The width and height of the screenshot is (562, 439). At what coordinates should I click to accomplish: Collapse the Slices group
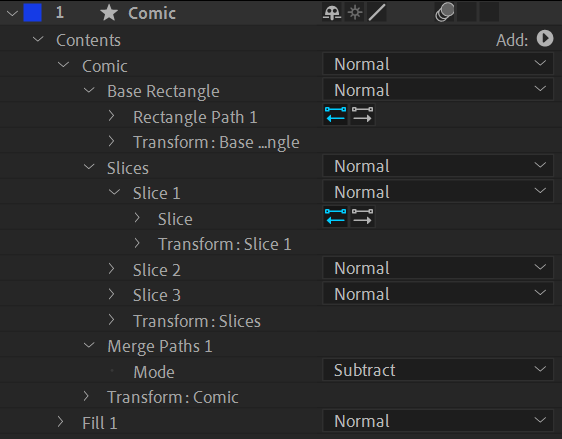[x=89, y=167]
